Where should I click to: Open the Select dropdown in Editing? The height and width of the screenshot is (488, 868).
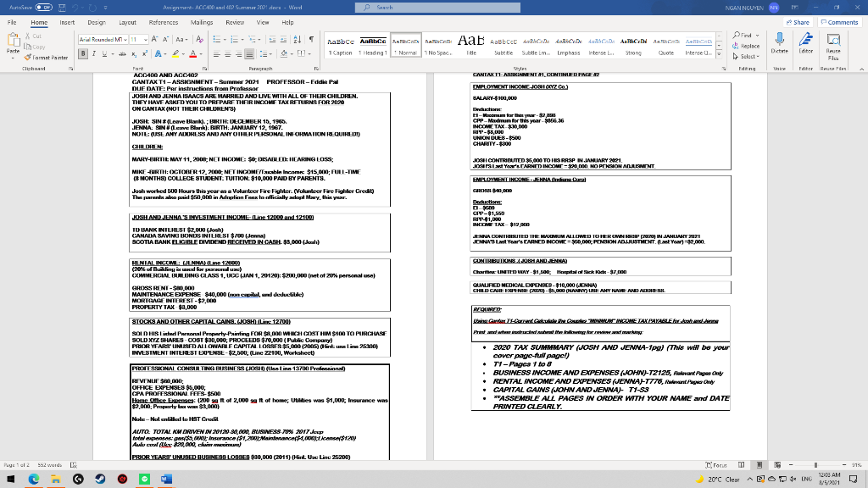(746, 57)
